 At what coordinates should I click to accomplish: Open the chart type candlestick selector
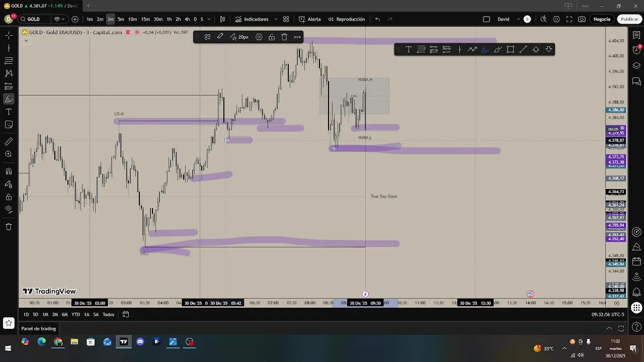[x=222, y=19]
